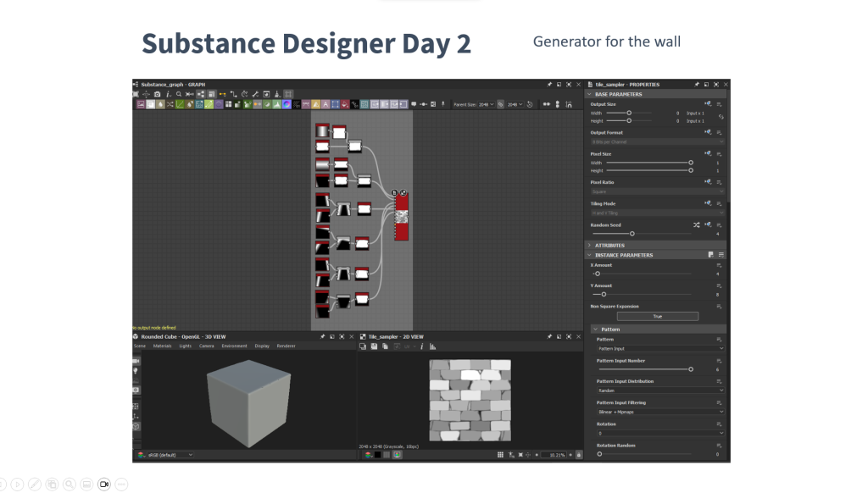The height and width of the screenshot is (493, 868).
Task: Open the Environment menu in 3D view
Action: click(x=234, y=346)
